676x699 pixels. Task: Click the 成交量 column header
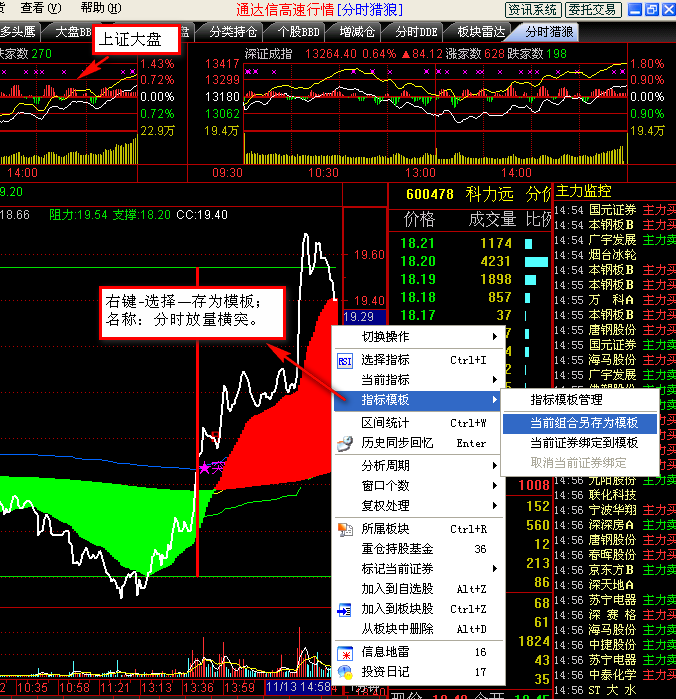pos(492,219)
